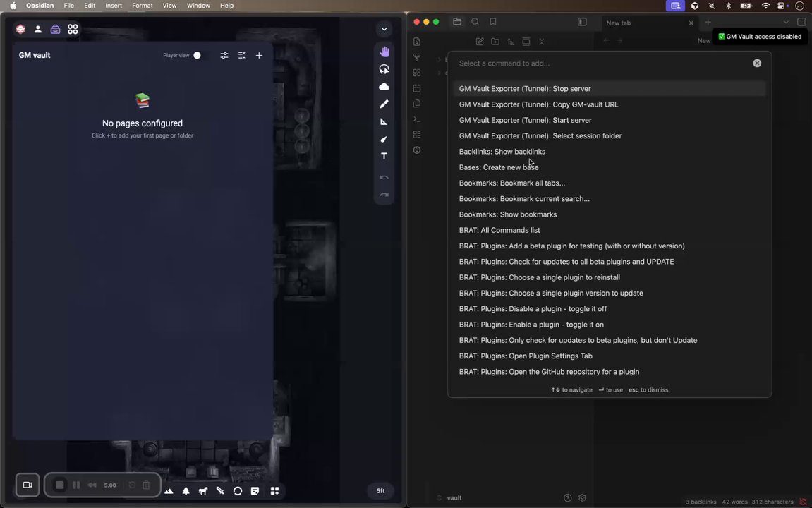Click the undo arrow in map toolbar
This screenshot has width=812, height=508.
point(384,178)
